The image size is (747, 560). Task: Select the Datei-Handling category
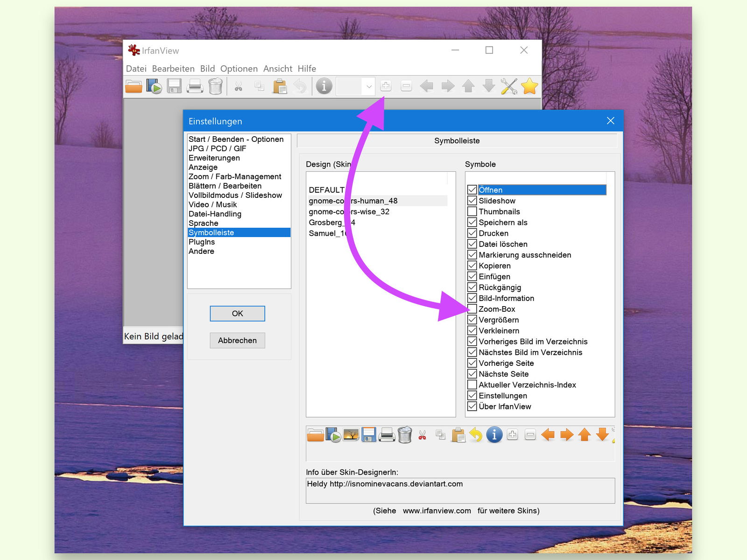(x=215, y=214)
